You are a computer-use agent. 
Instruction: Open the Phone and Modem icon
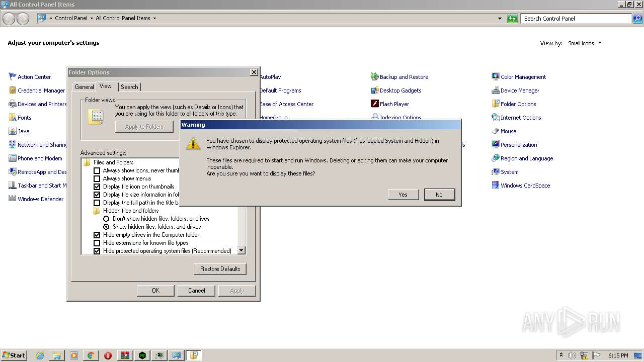tap(13, 158)
